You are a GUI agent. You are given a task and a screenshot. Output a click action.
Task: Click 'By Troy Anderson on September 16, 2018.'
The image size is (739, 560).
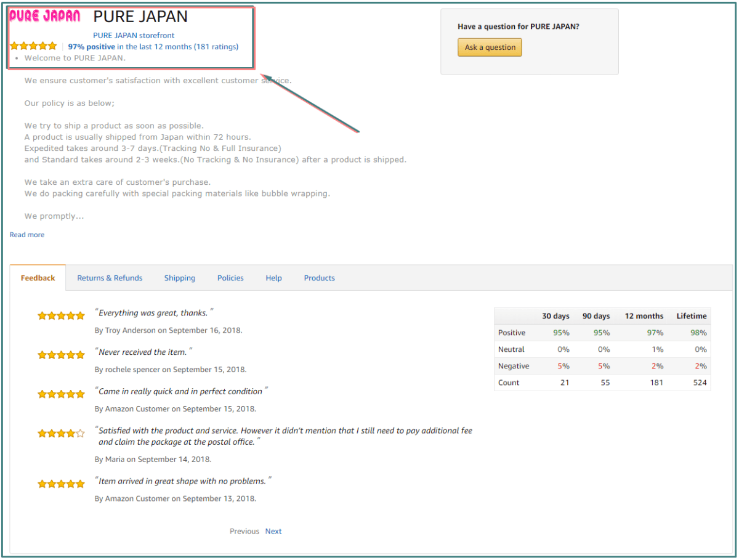(x=168, y=330)
